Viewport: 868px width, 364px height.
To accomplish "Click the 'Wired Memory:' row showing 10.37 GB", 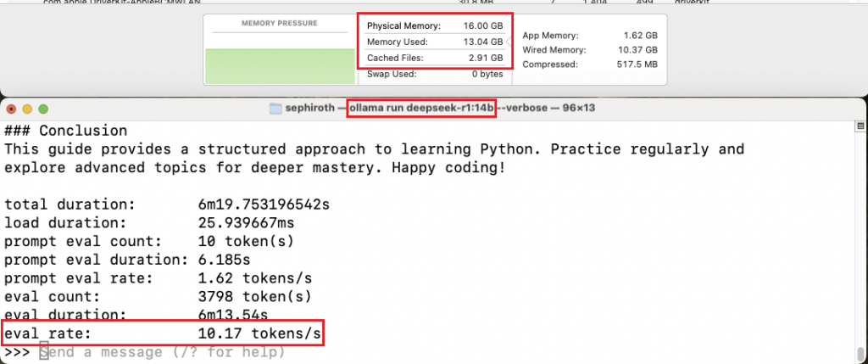I will point(590,50).
